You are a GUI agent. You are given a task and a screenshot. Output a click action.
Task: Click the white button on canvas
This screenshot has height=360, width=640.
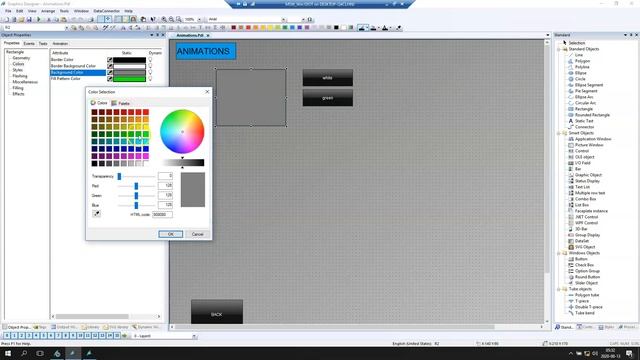(328, 78)
